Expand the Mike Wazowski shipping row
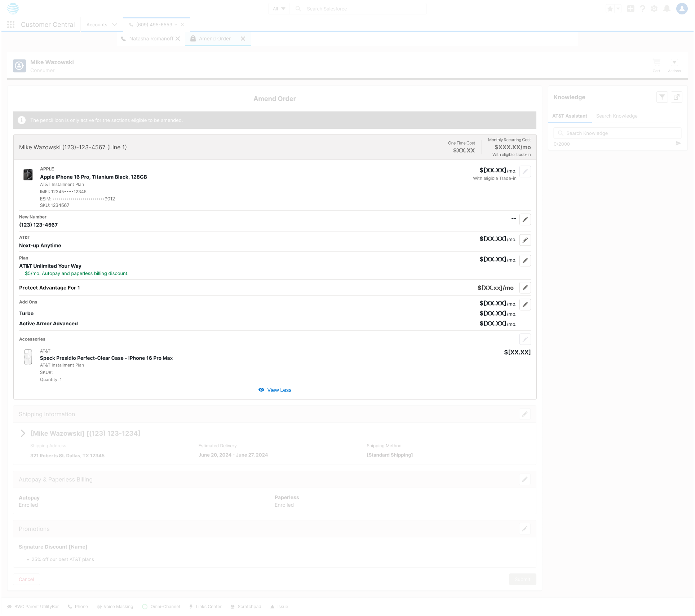 click(23, 433)
